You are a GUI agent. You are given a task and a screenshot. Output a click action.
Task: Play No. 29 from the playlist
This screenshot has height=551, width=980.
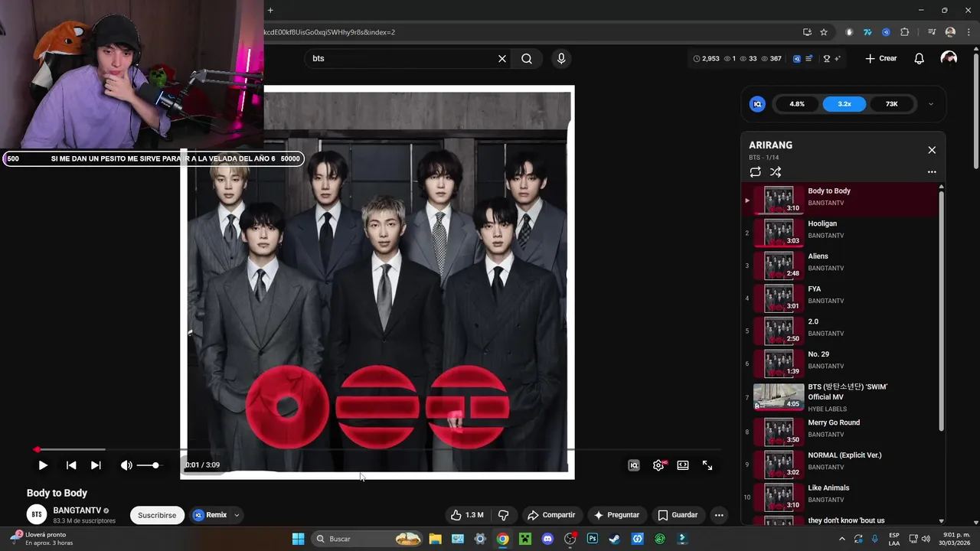pos(840,364)
